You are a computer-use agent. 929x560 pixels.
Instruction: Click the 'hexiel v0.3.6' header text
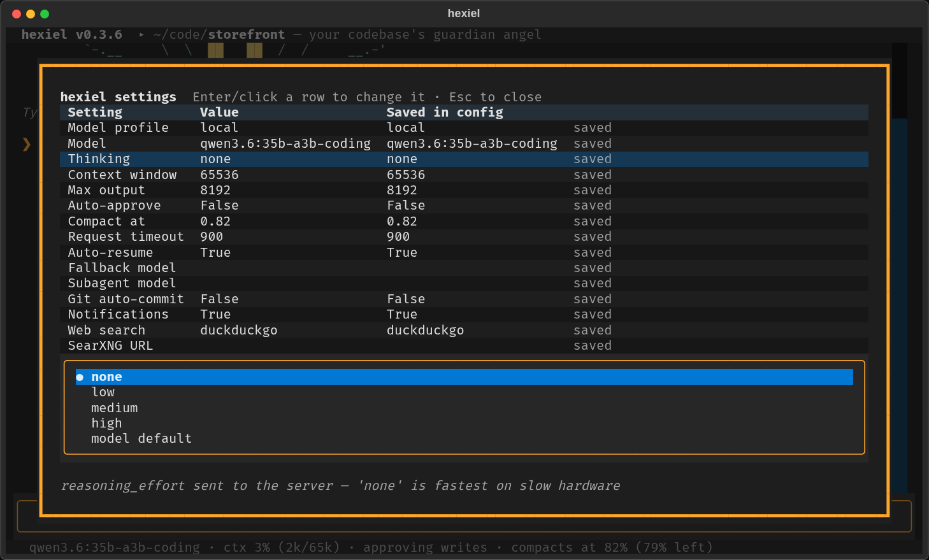71,34
